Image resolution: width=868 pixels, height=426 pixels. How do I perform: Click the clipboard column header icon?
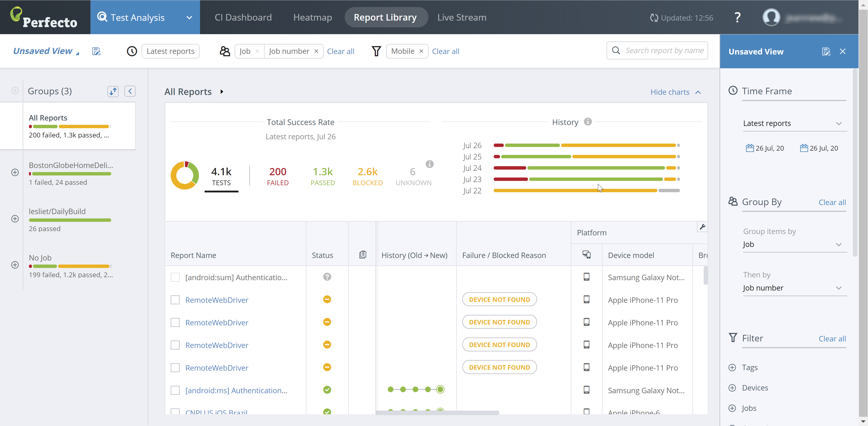click(363, 255)
